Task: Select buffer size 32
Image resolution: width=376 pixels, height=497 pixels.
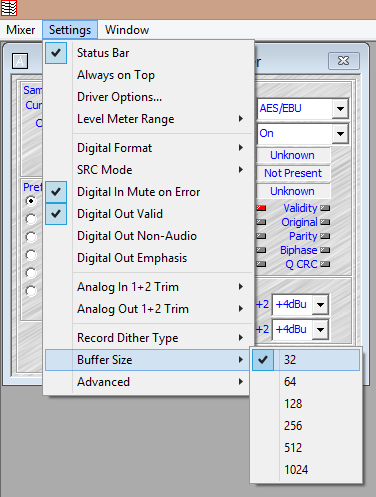Action: 306,360
